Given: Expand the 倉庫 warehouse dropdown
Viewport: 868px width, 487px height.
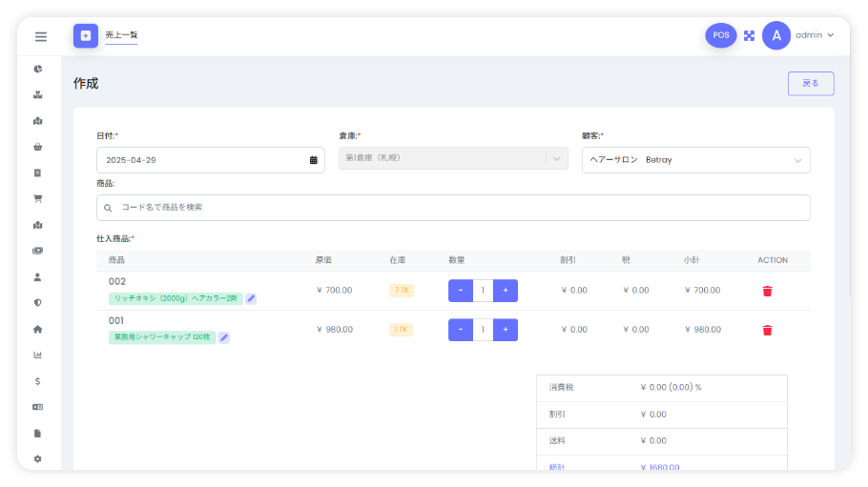Looking at the screenshot, I should tap(556, 158).
